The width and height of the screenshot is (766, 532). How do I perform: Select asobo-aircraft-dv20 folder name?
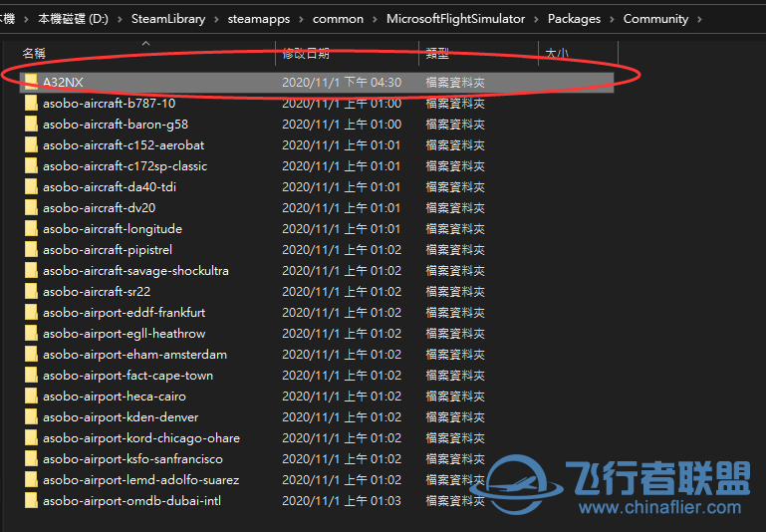pyautogui.click(x=100, y=207)
